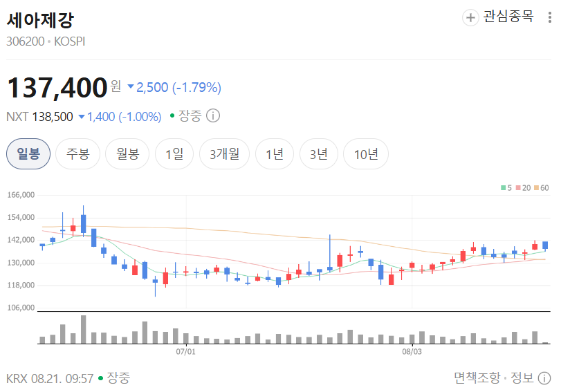561x392 pixels.
Task: Click the latest blue candlestick at chart's right end
Action: click(545, 245)
